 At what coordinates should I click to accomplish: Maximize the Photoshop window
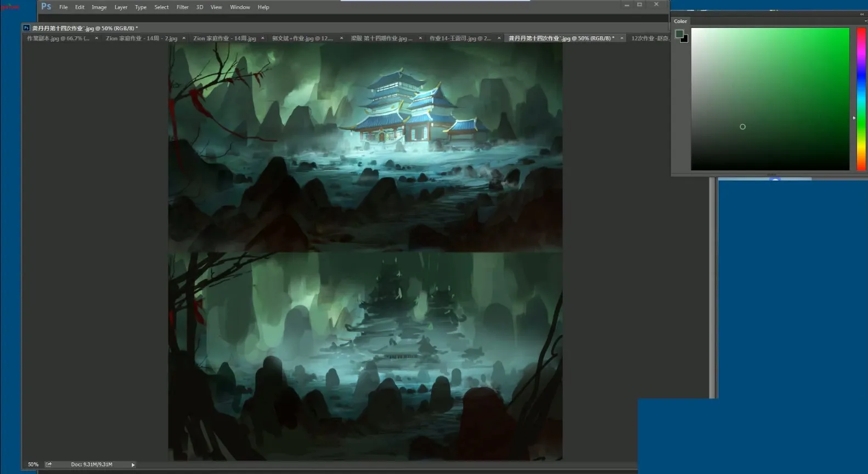[x=640, y=4]
